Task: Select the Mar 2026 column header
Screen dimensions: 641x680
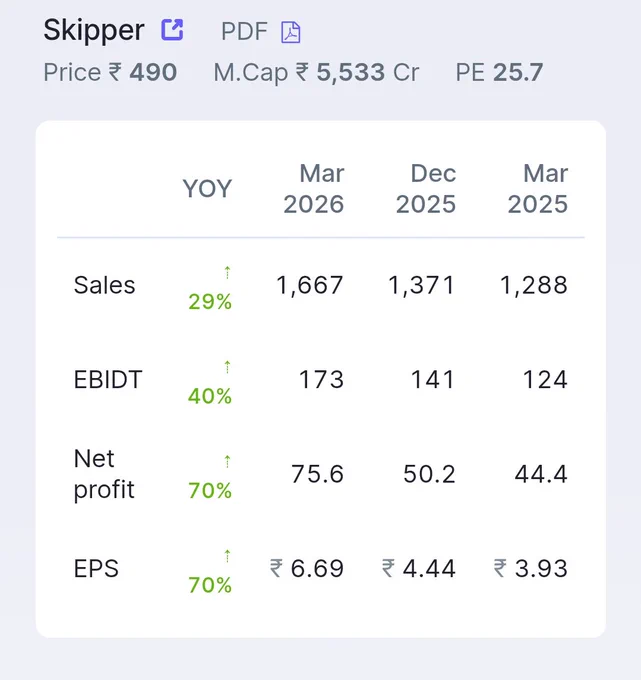Action: tap(314, 189)
